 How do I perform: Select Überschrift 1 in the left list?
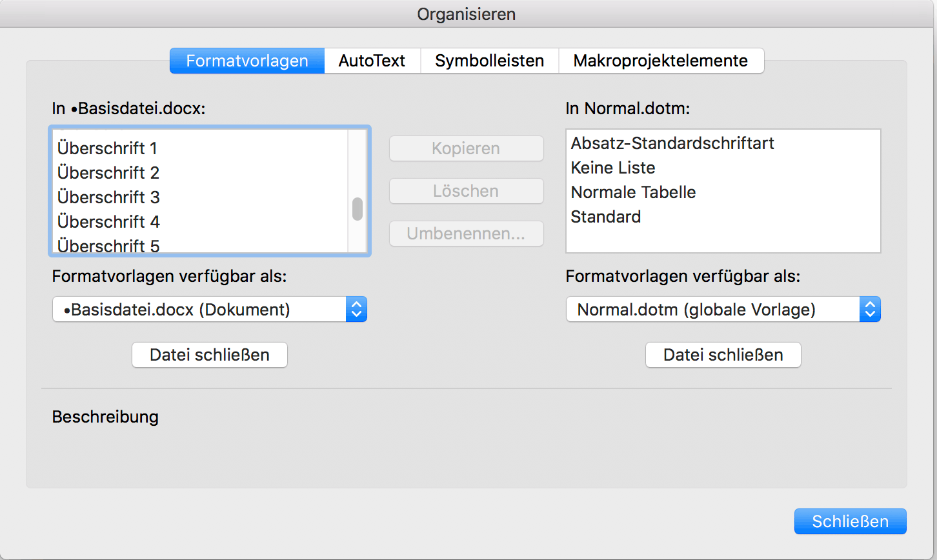[200, 148]
